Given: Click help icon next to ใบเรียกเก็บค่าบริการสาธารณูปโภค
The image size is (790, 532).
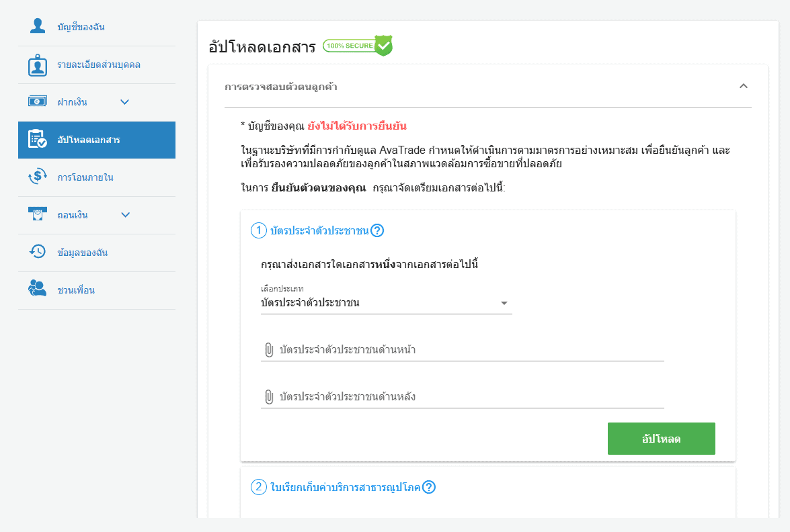Looking at the screenshot, I should click(x=429, y=487).
